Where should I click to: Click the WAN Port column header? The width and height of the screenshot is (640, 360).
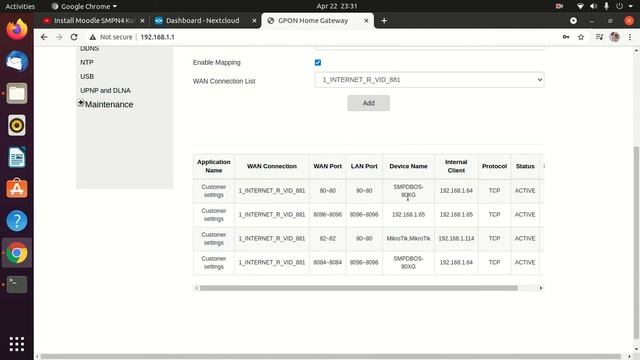click(x=327, y=166)
